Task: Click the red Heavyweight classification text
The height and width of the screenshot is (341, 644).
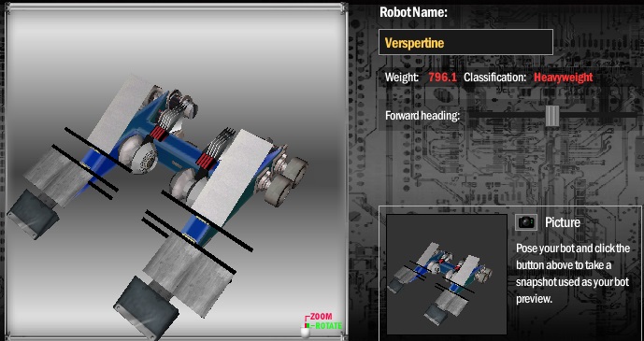Action: coord(563,78)
